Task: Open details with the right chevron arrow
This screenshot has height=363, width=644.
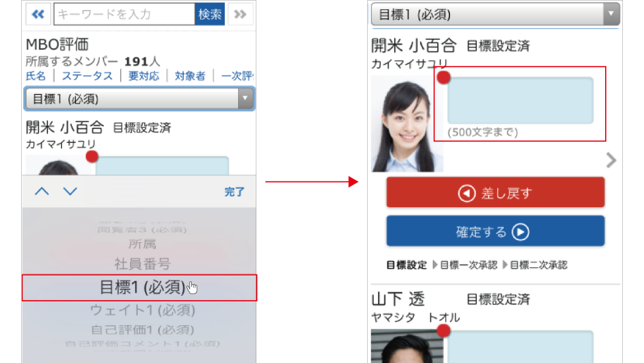Action: tap(611, 160)
